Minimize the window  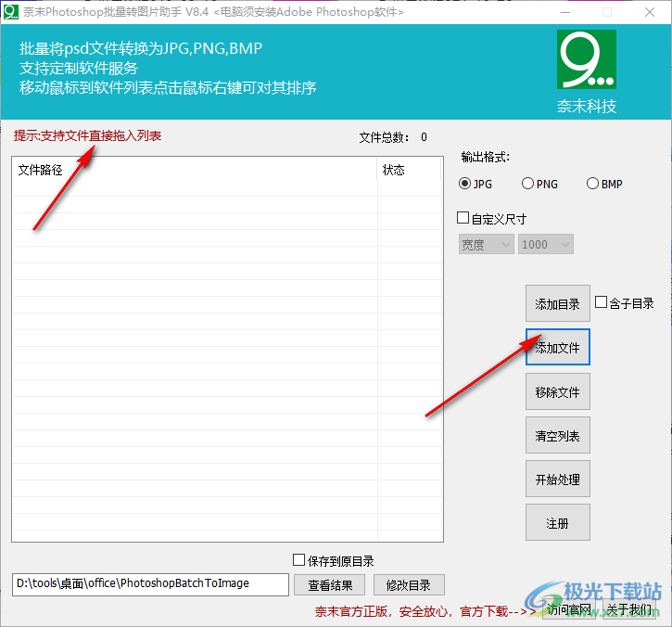pos(565,12)
